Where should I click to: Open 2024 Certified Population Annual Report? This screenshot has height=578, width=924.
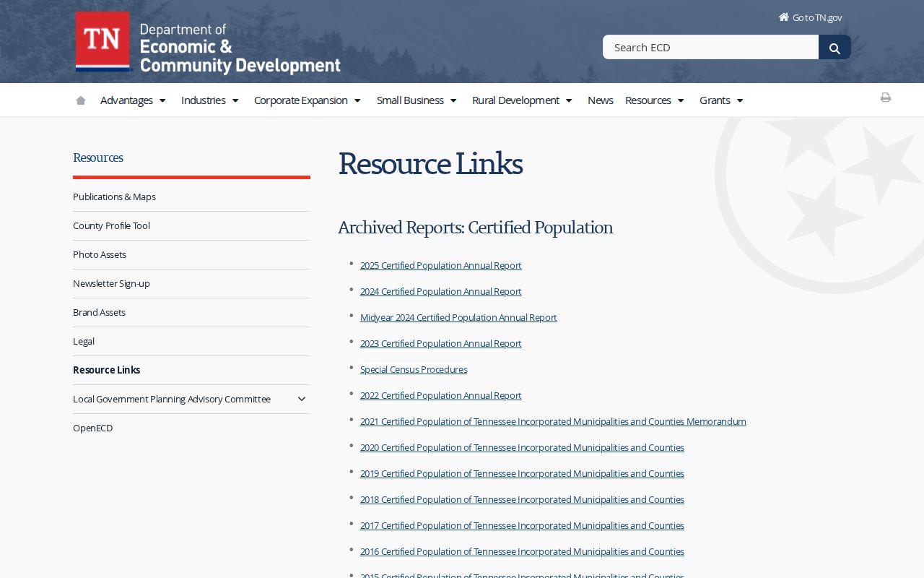(440, 291)
